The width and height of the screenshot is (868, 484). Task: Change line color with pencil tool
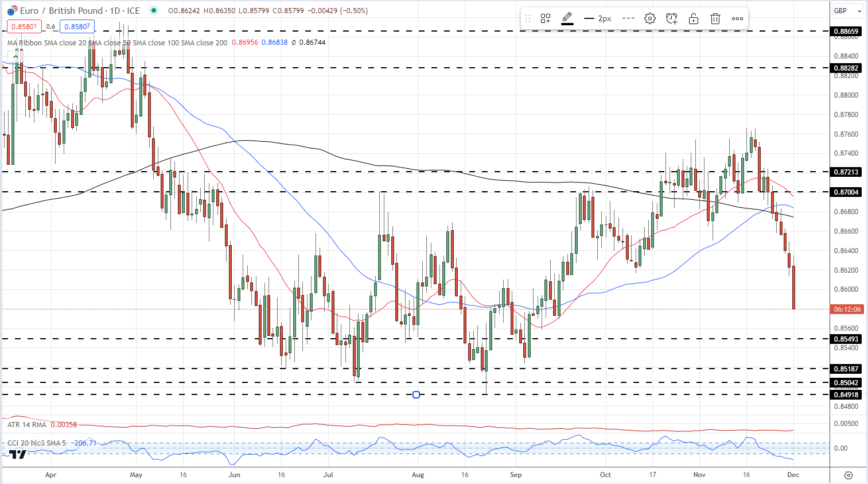(x=567, y=18)
